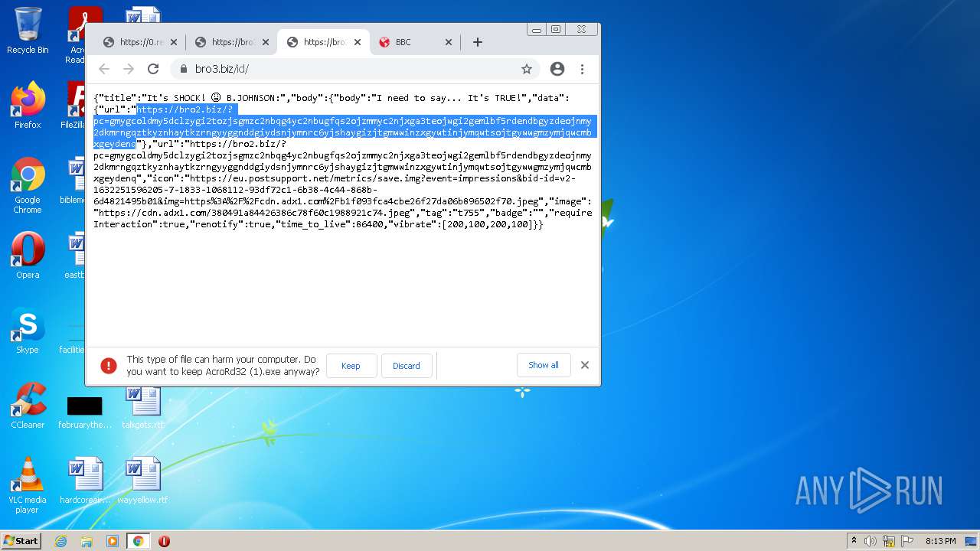Screen dimensions: 980x551
Task: Select the active https://bro tab
Action: pyautogui.click(x=324, y=42)
